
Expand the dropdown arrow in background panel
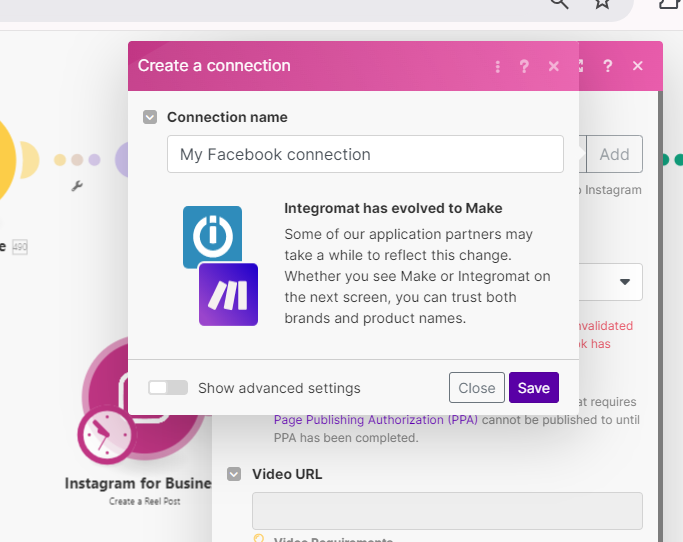[625, 282]
